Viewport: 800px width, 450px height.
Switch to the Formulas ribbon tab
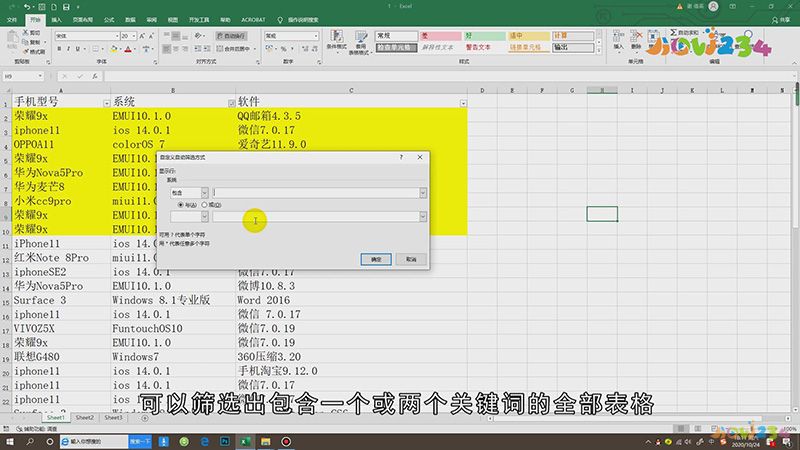tap(109, 20)
